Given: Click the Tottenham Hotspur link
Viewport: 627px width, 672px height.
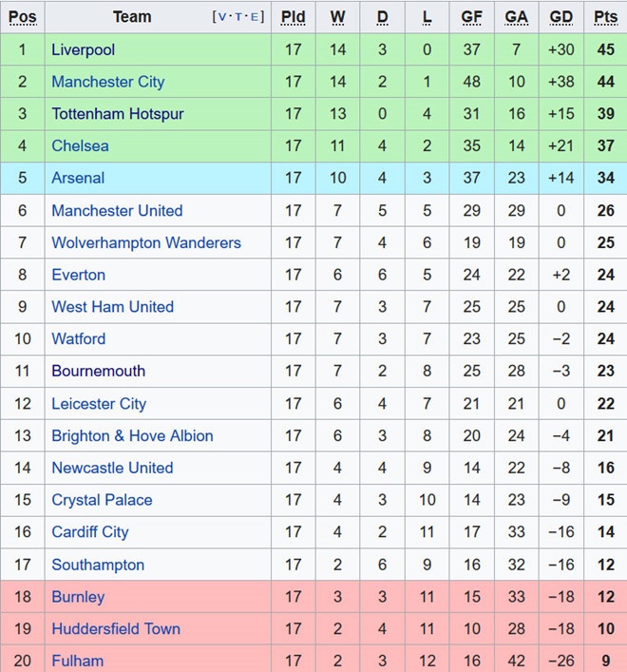Looking at the screenshot, I should [x=117, y=114].
